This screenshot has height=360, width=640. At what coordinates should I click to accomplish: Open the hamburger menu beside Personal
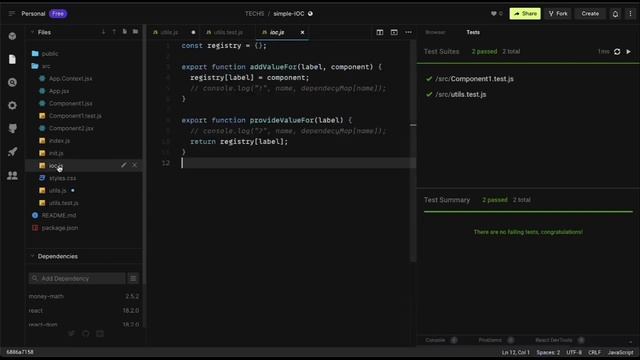[11, 13]
